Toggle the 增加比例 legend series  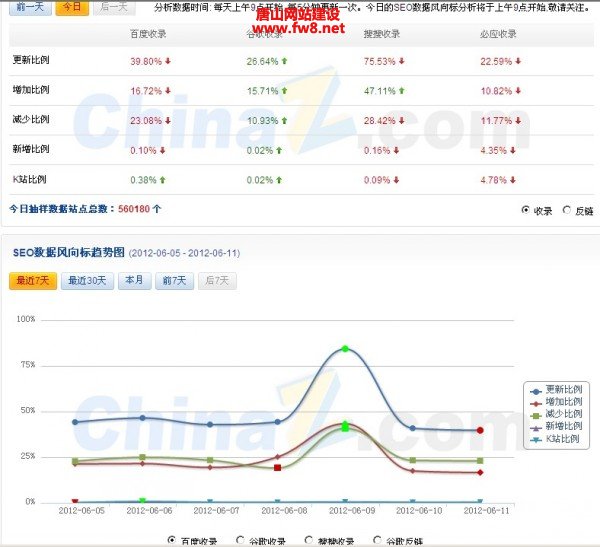coord(556,402)
